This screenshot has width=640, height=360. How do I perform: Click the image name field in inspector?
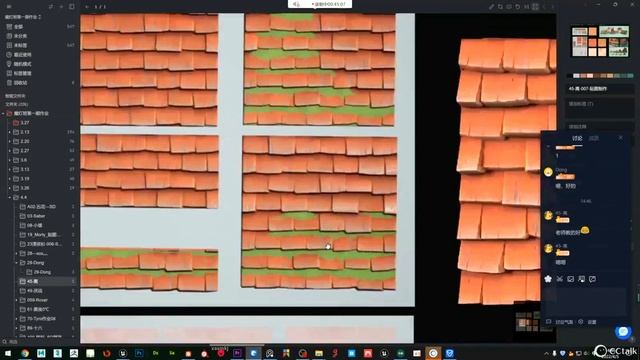coord(599,89)
